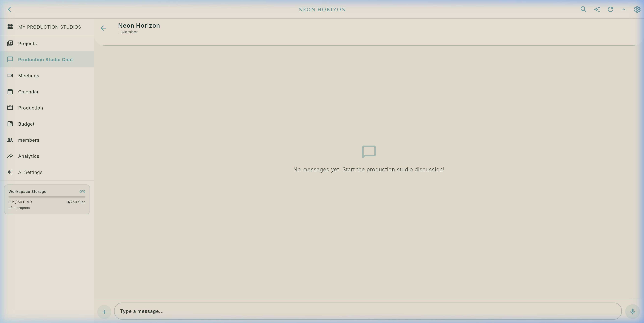Open Analytics in the sidebar
Viewport: 644px width, 323px height.
pyautogui.click(x=47, y=156)
